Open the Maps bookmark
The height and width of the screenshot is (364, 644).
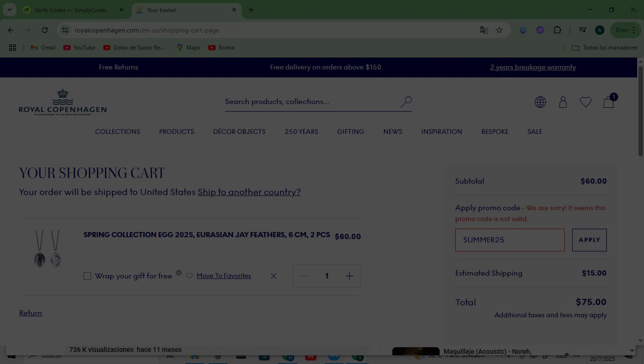pyautogui.click(x=188, y=48)
